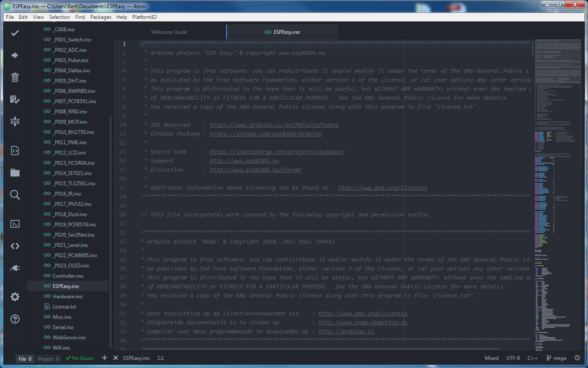Open the Serial Monitor plug icon
Screen dimensions: 588x368
click(15, 268)
